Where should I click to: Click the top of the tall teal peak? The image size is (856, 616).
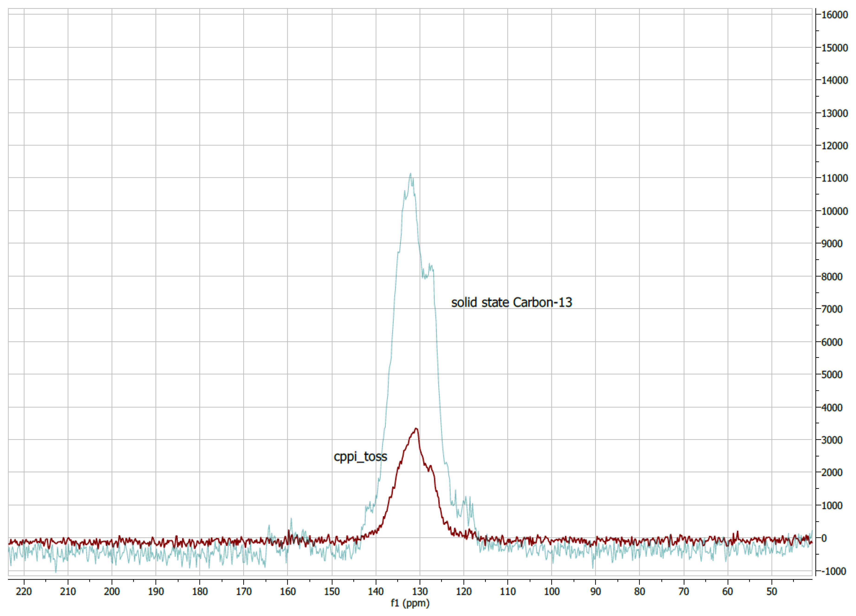point(411,174)
